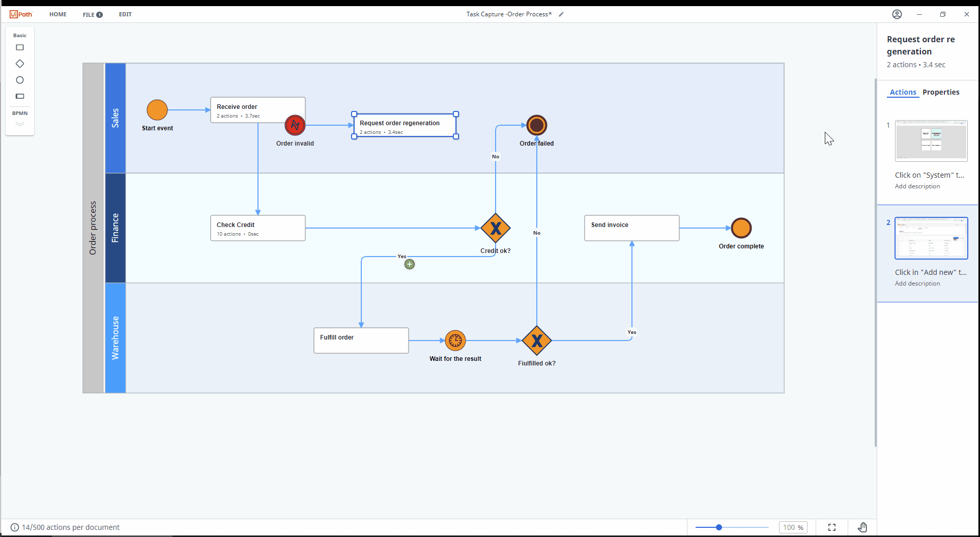The image size is (980, 537).
Task: Click the Credit ok? gateway diamond
Action: pyautogui.click(x=496, y=228)
